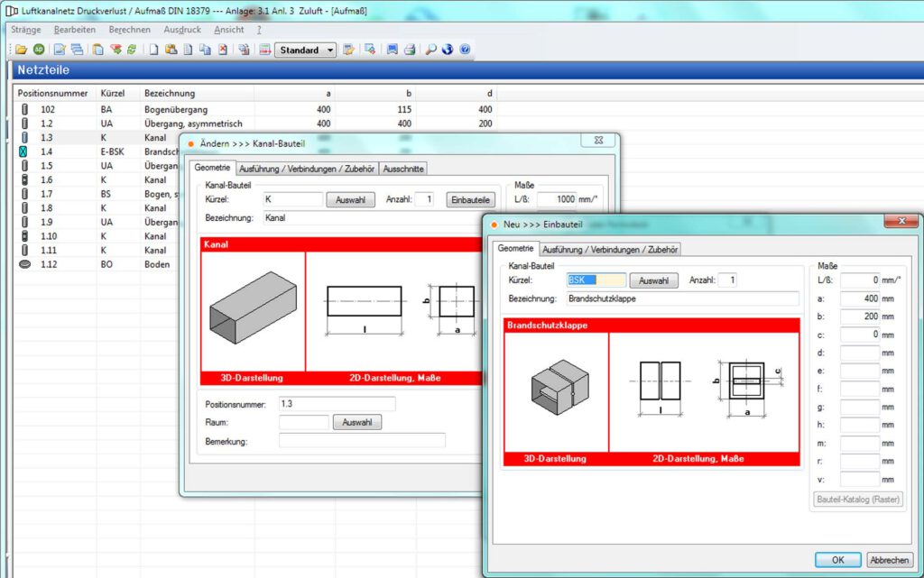
Task: Click the green refresh arrows toolbar icon
Action: pos(132,50)
